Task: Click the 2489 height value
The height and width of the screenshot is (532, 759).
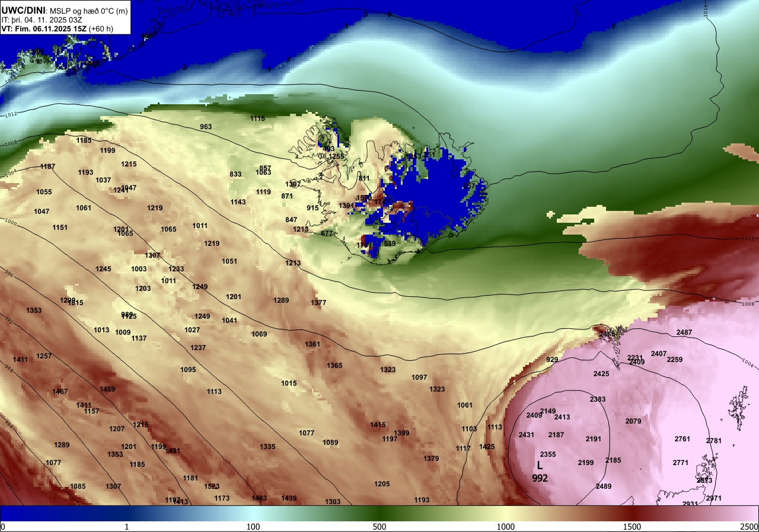Action: 603,486
